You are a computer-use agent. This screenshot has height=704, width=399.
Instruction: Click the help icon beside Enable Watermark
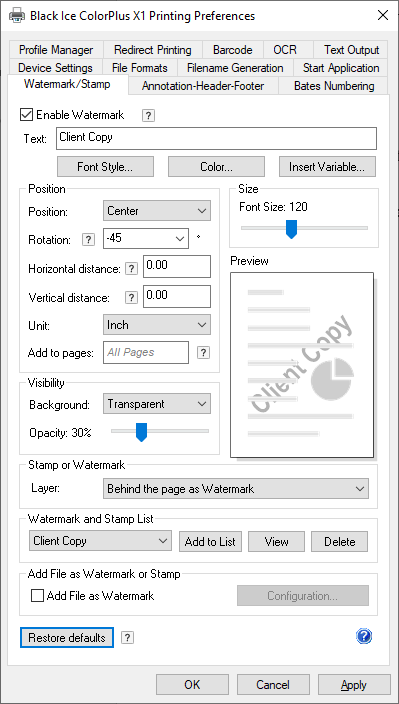pos(149,116)
